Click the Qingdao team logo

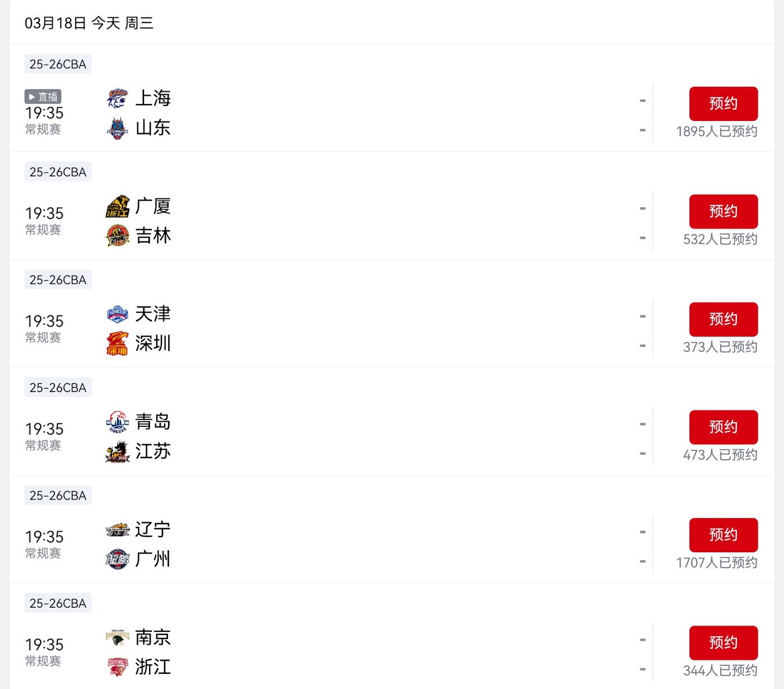click(x=118, y=422)
